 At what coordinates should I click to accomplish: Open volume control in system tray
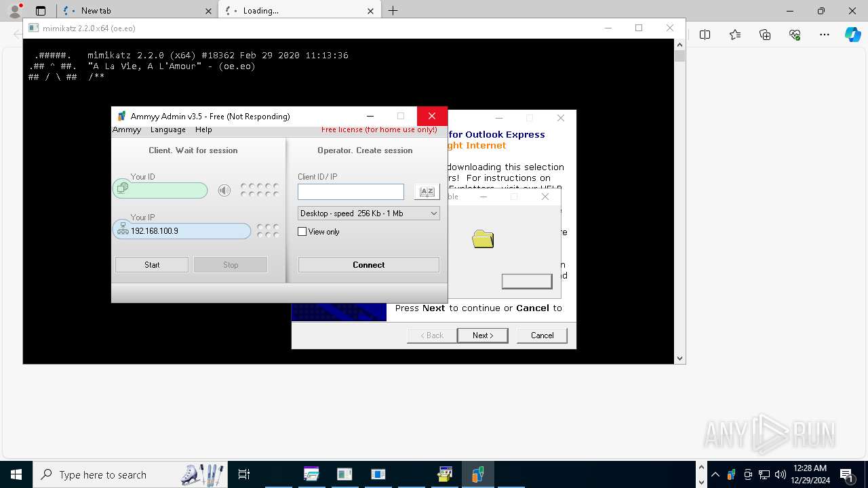click(x=781, y=474)
